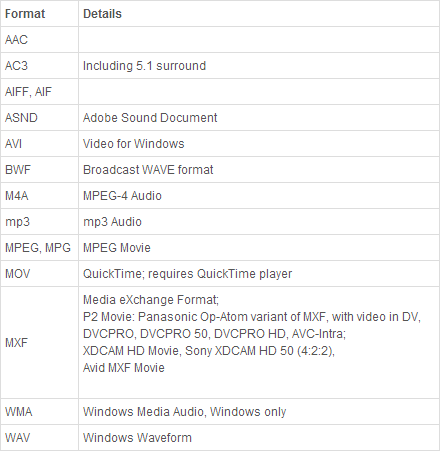Click 'Video for Windows' details text

133,144
